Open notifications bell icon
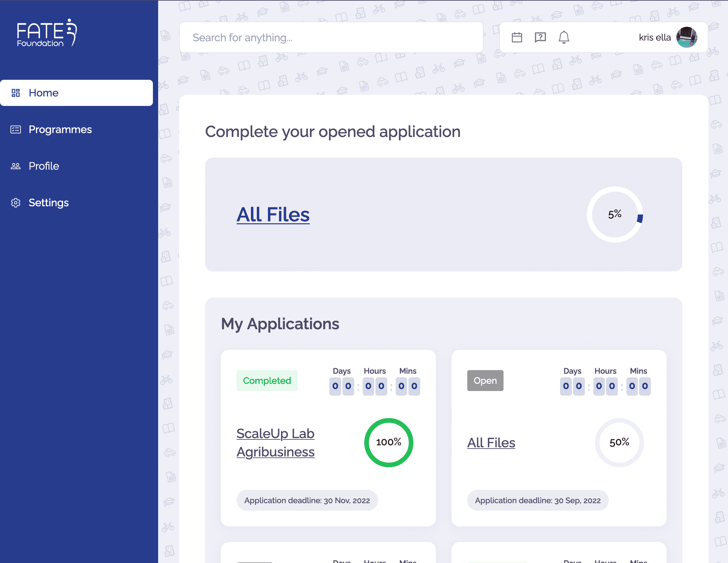728x563 pixels. (564, 37)
